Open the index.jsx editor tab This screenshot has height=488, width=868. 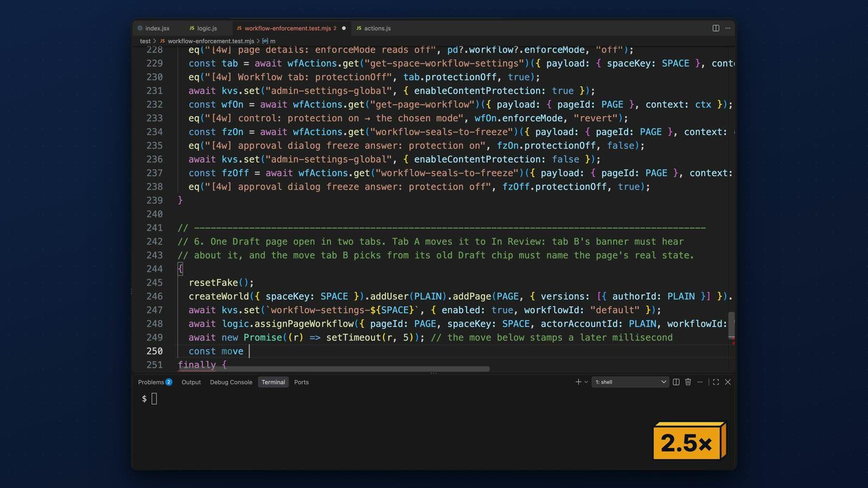click(154, 28)
